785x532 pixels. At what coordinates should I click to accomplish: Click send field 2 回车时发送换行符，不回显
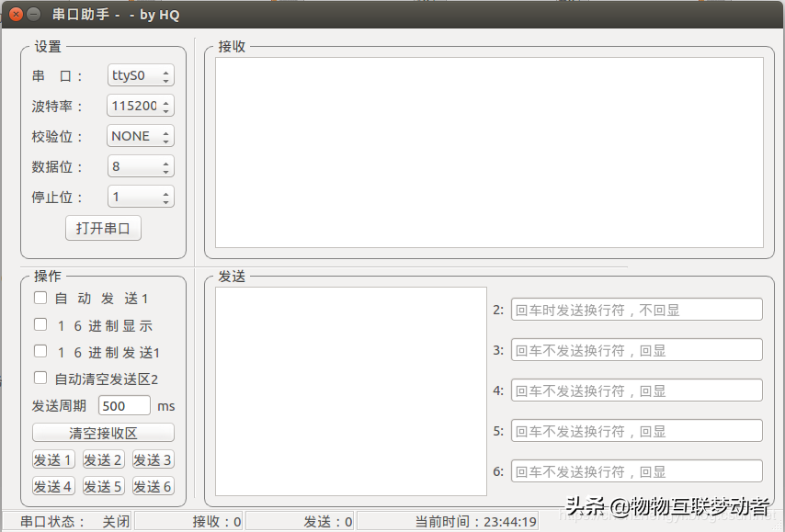[637, 310]
